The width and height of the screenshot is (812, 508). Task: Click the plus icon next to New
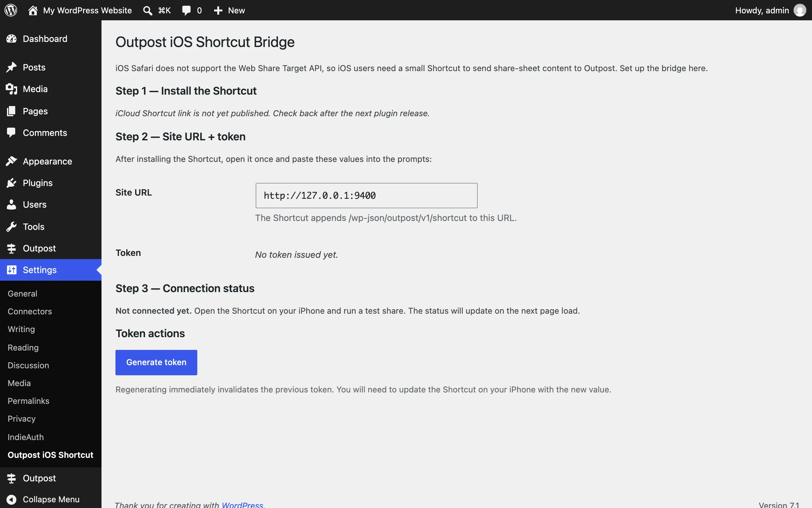218,10
